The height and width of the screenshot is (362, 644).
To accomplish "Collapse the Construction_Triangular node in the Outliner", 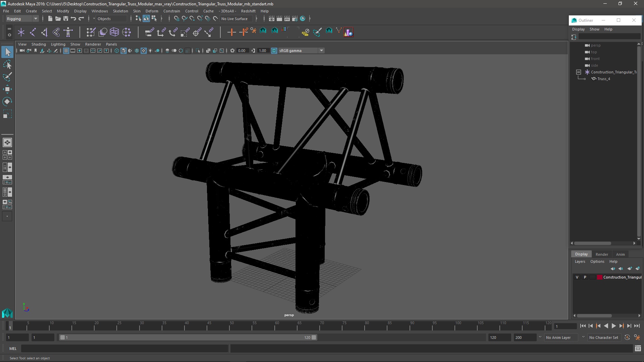I will coord(579,72).
